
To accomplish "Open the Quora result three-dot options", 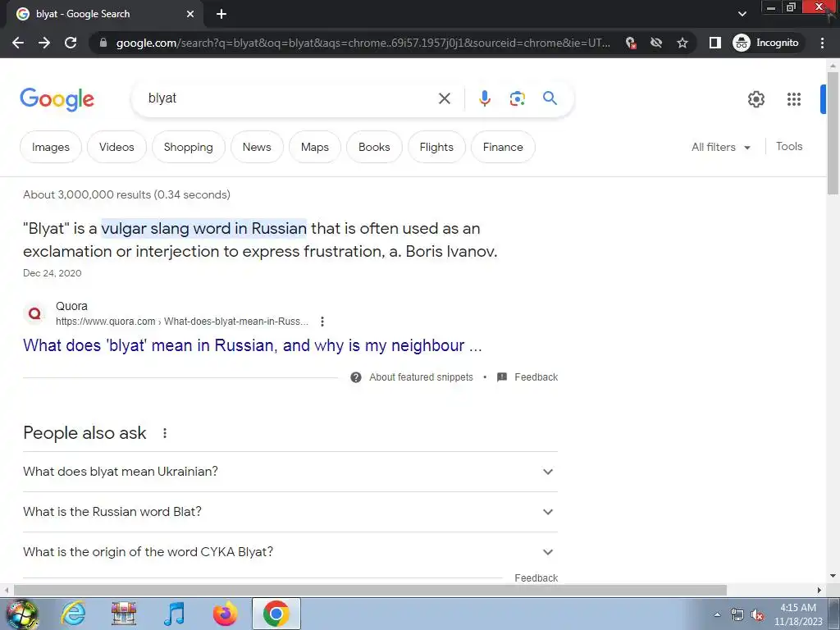I will [322, 322].
